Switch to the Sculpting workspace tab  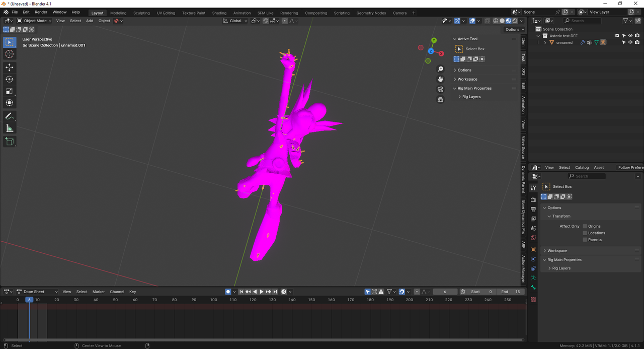click(x=141, y=13)
